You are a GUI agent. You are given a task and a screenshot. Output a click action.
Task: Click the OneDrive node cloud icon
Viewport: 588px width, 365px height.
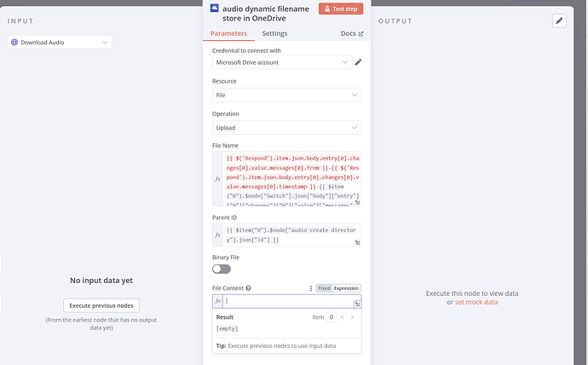[x=214, y=8]
